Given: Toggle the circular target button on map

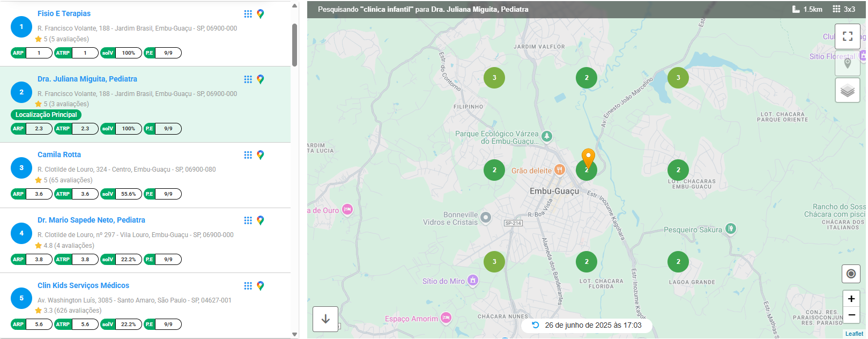Looking at the screenshot, I should click(851, 274).
